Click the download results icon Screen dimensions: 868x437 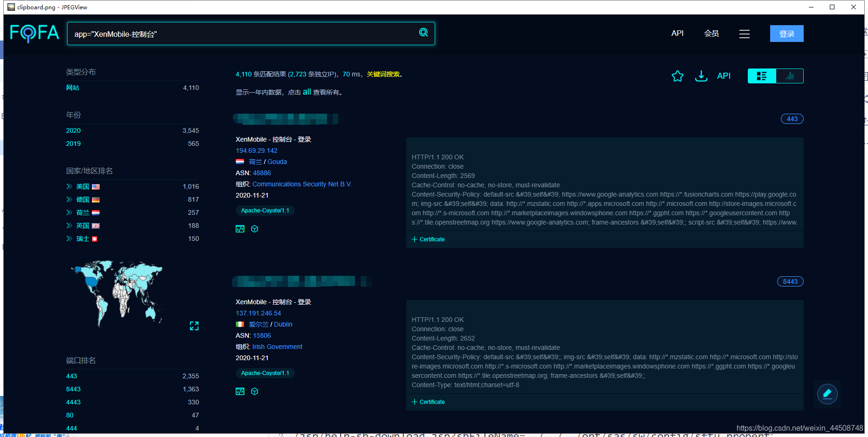tap(701, 76)
